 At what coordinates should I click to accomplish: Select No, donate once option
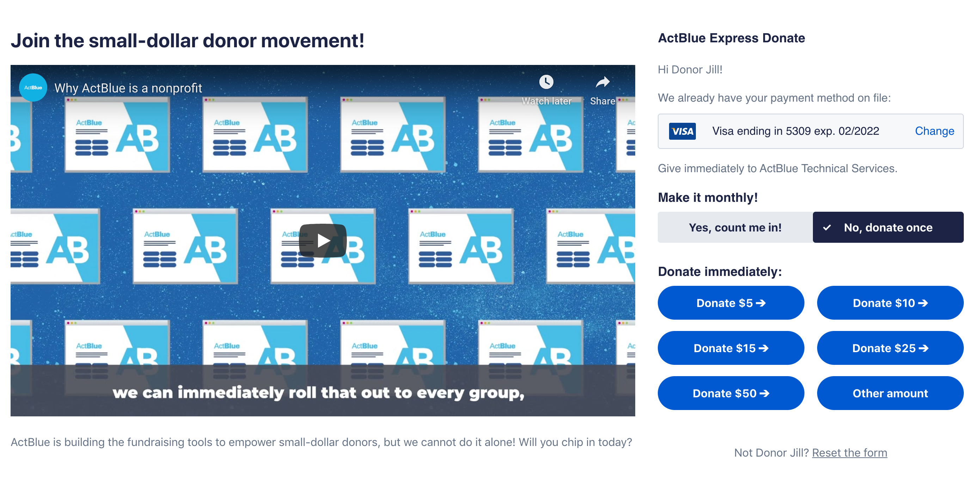[888, 227]
